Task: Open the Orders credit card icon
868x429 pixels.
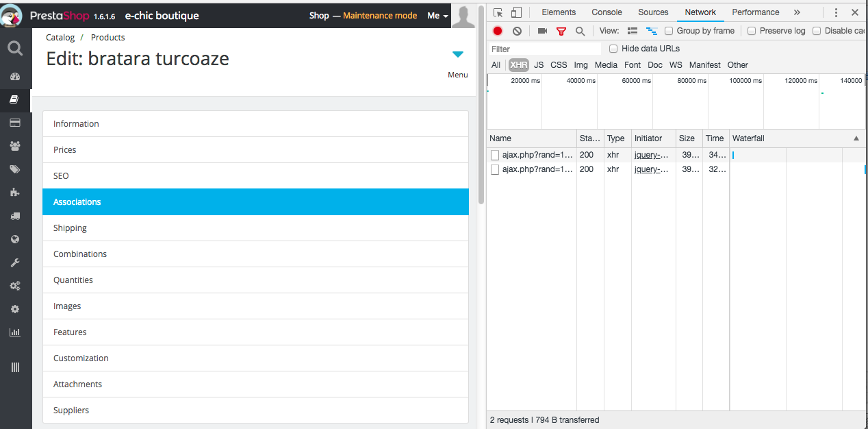Action: pos(15,123)
